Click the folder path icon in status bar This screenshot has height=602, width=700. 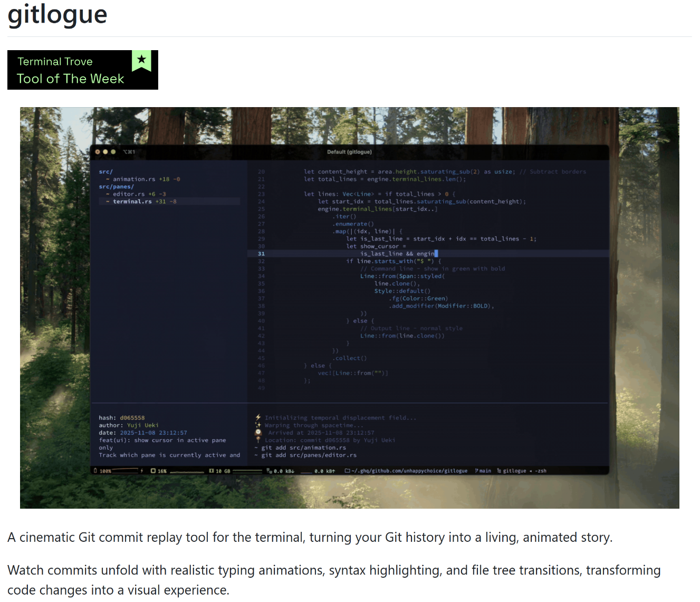[x=347, y=471]
